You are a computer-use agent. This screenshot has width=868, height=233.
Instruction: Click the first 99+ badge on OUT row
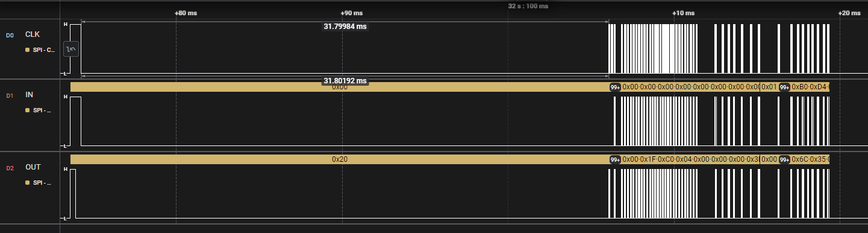click(x=615, y=160)
